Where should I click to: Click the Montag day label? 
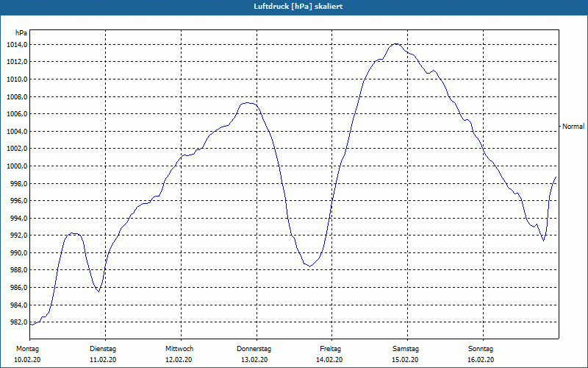(x=28, y=349)
